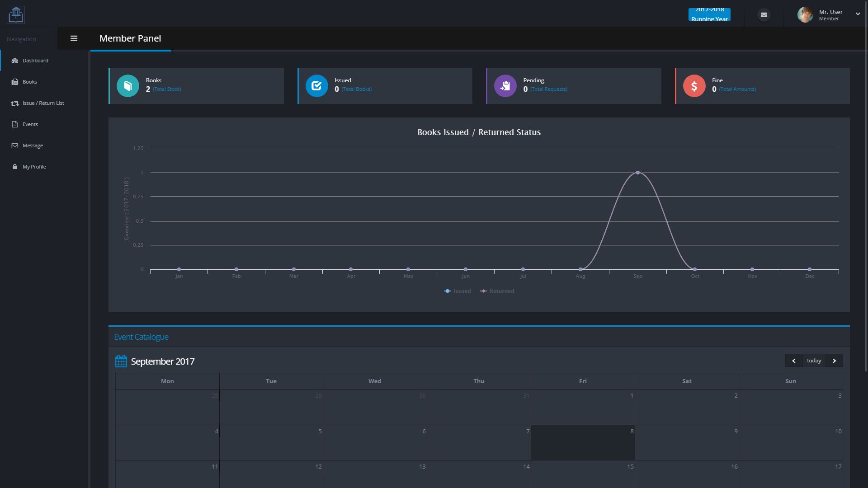Go to previous month in calendar
This screenshot has width=868, height=488.
[793, 361]
